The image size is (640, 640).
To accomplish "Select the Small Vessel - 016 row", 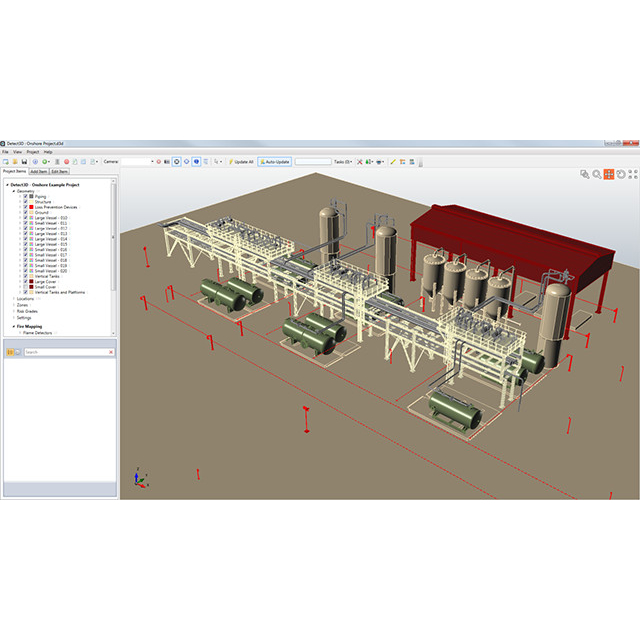I will pos(51,250).
